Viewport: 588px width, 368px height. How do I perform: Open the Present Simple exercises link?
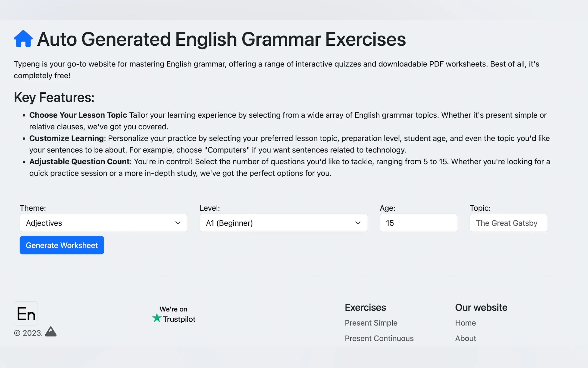click(x=371, y=323)
